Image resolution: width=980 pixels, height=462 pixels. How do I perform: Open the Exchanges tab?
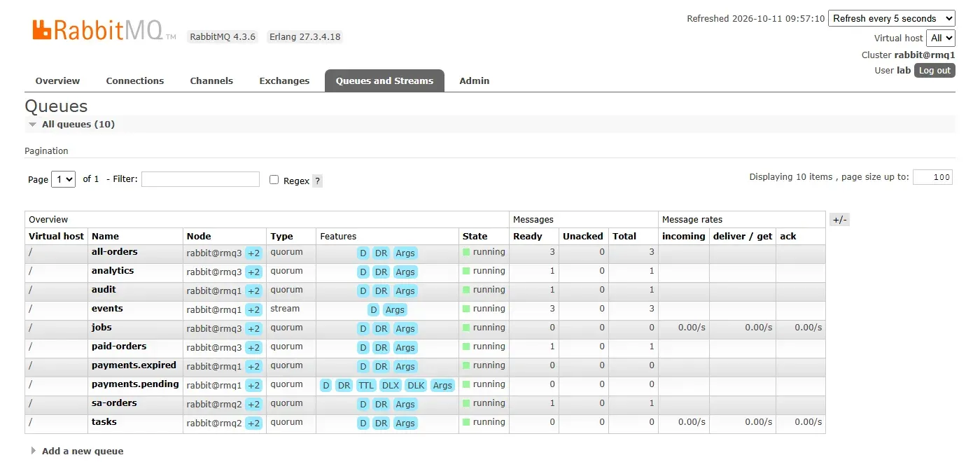click(284, 80)
